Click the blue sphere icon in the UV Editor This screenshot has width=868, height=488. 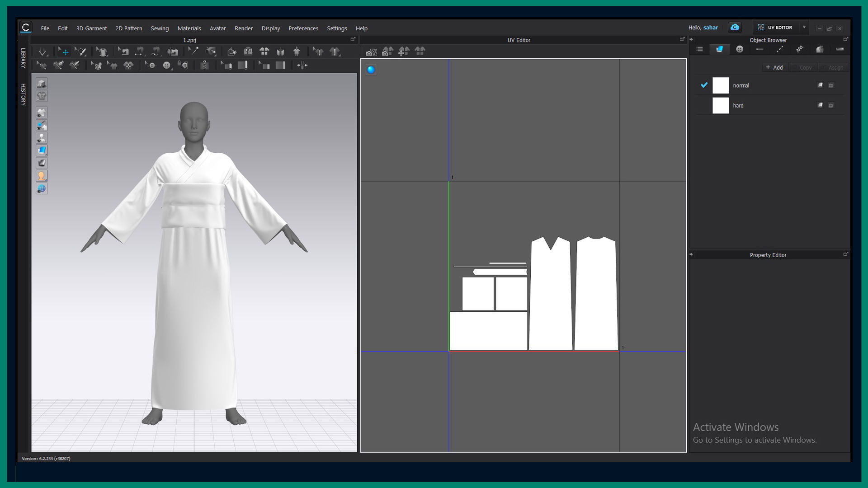[371, 70]
